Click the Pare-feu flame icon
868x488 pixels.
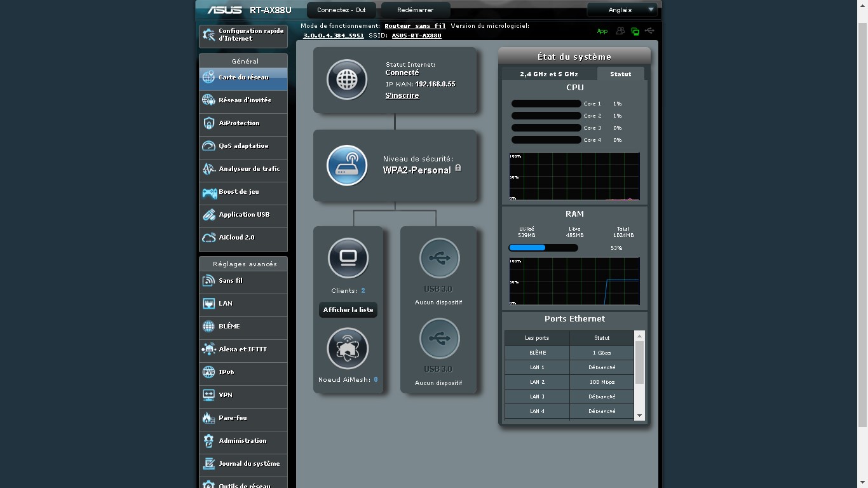(208, 418)
